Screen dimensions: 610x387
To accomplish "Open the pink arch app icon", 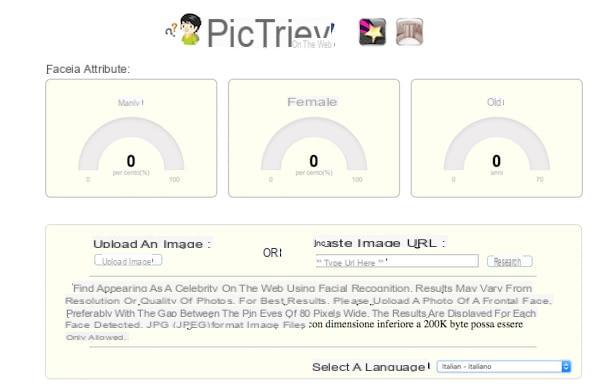I will pos(409,32).
